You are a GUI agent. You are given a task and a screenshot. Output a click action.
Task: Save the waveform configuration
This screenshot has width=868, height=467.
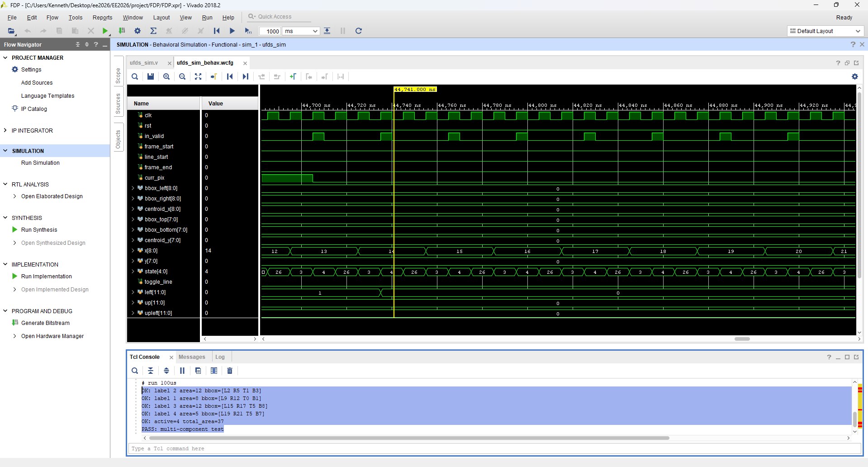coord(151,76)
